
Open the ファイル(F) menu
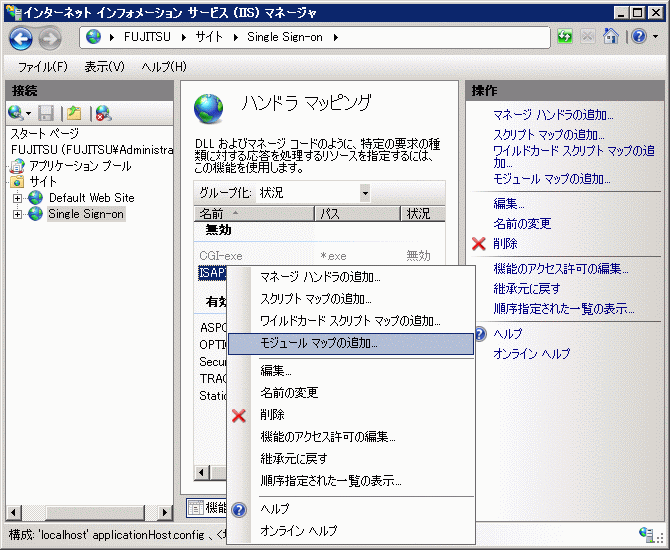[x=43, y=67]
